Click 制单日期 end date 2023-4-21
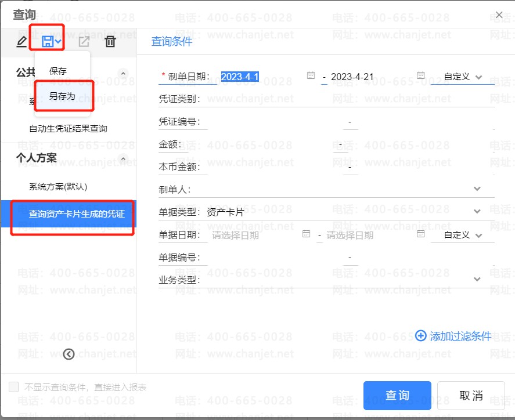This screenshot has height=420, width=515. tap(352, 77)
